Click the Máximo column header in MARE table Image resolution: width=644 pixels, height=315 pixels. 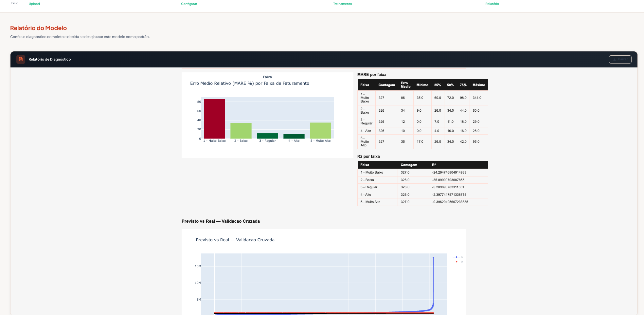pyautogui.click(x=478, y=85)
